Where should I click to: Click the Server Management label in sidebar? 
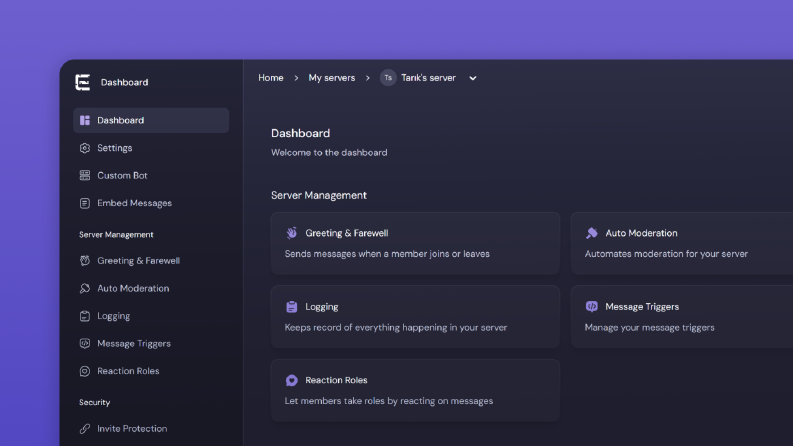pyautogui.click(x=116, y=235)
